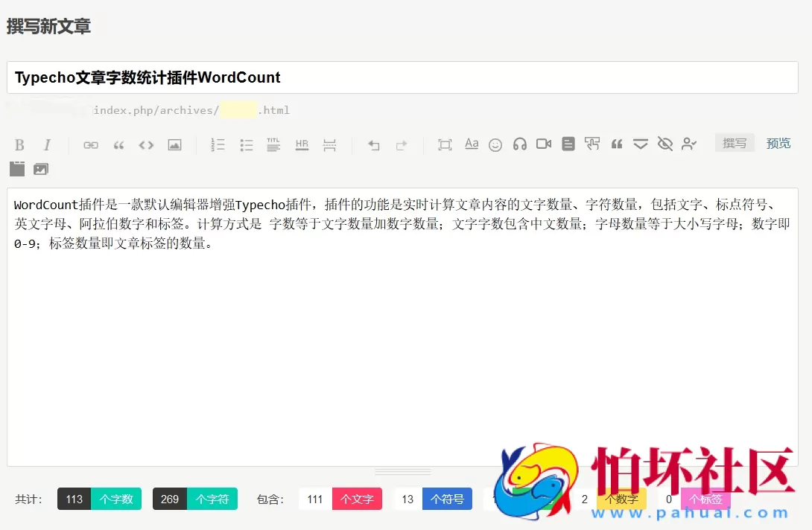Viewport: 812px width, 530px height.
Task: Toggle hidden content with the crossed-eye icon
Action: pos(665,144)
